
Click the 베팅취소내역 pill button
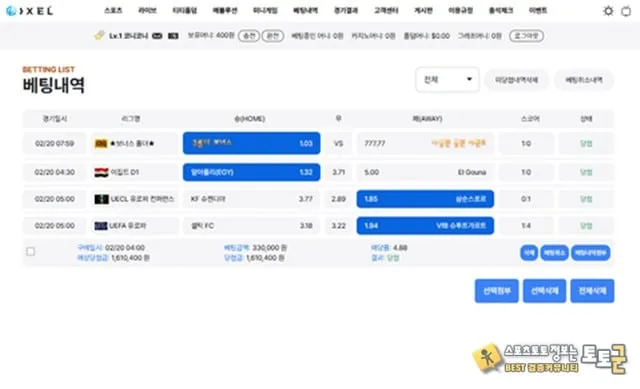584,80
